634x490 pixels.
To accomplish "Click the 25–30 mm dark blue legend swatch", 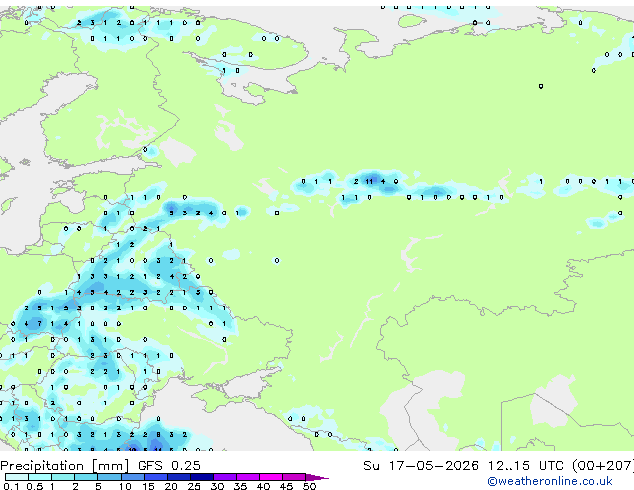I will click(x=202, y=477).
